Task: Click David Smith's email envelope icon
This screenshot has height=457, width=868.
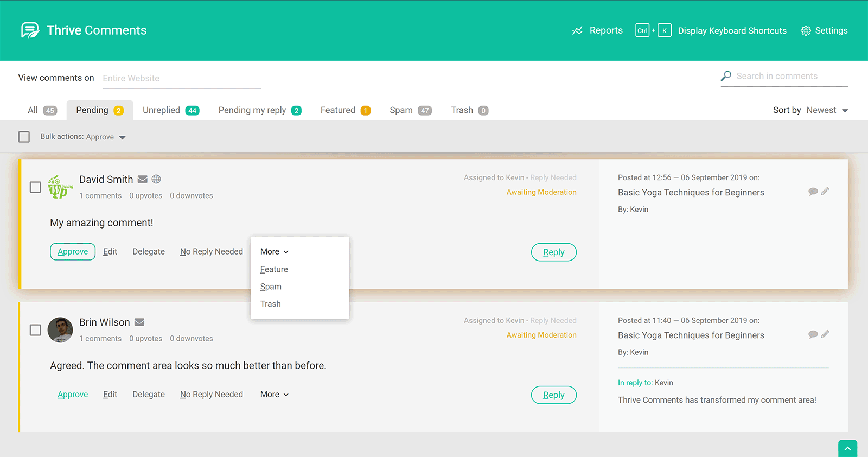Action: pos(143,179)
